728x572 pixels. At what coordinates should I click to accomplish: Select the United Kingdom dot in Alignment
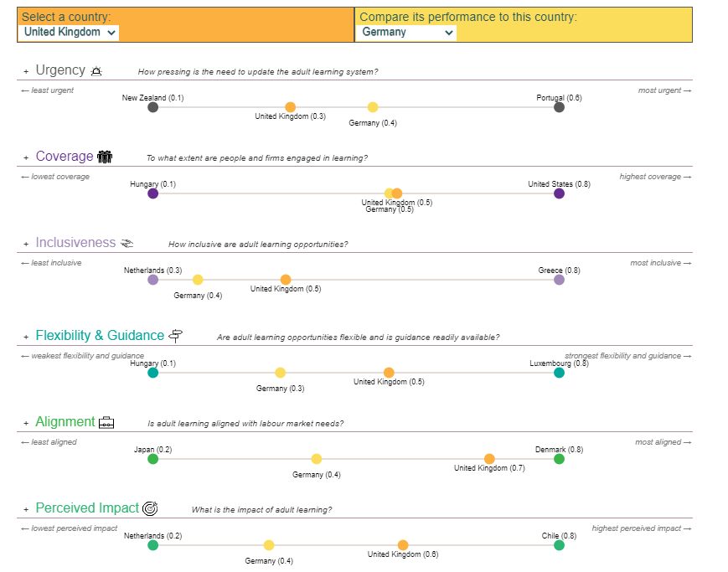pos(489,459)
